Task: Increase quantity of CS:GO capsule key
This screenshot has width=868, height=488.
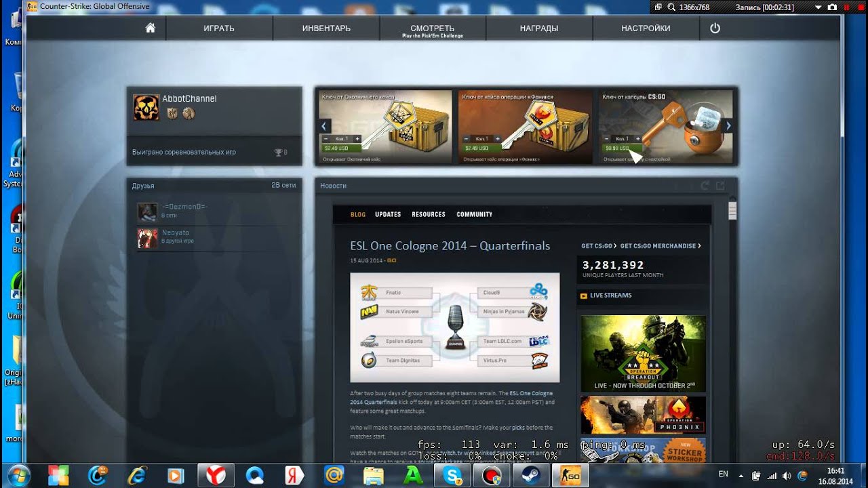Action: (638, 139)
